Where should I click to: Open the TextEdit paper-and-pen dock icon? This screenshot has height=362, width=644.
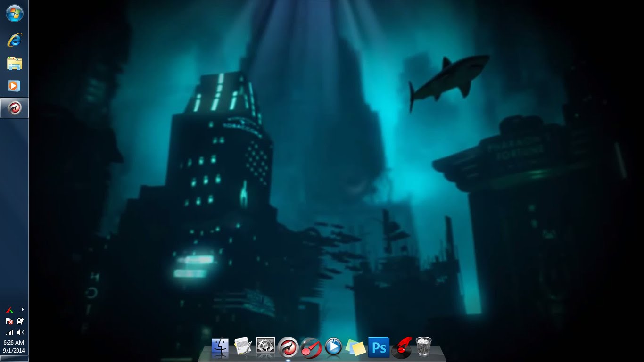click(243, 347)
